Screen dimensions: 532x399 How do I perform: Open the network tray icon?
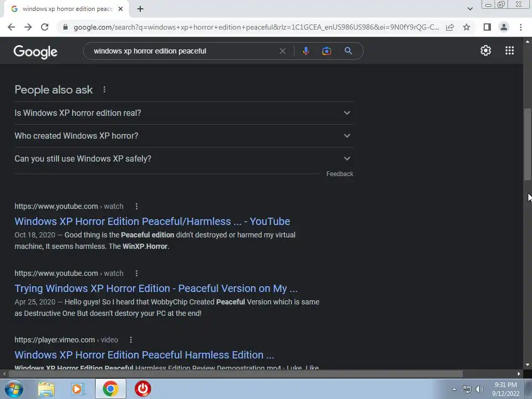tap(467, 389)
